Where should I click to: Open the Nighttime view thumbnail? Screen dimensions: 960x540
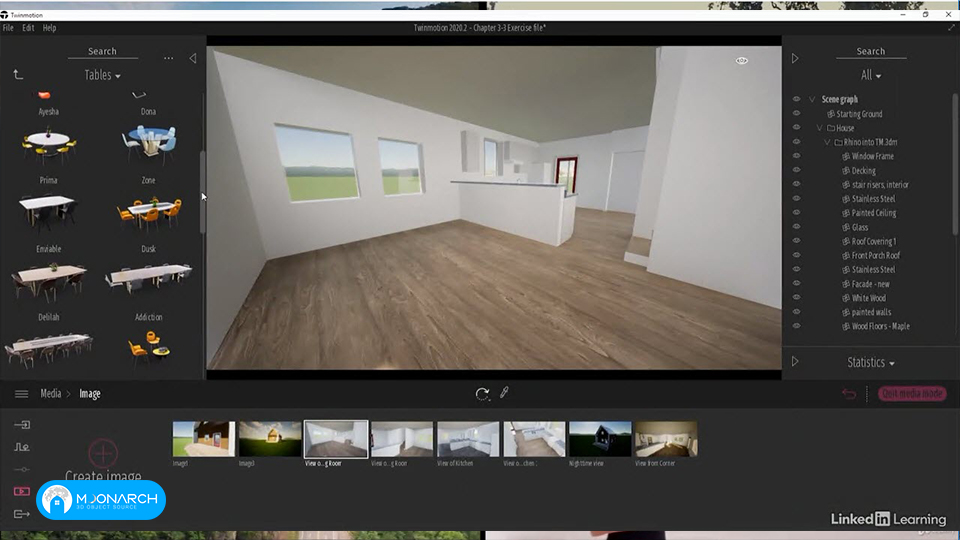(x=600, y=438)
